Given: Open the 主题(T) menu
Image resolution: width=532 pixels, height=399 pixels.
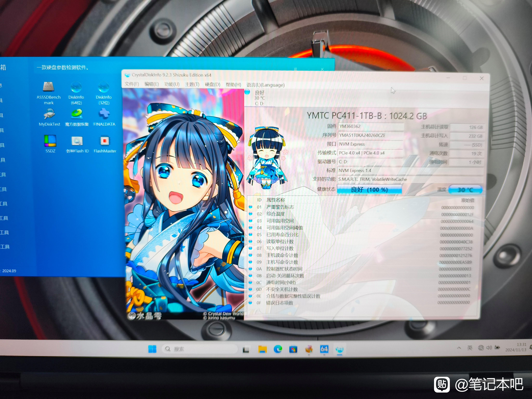Looking at the screenshot, I should (x=192, y=85).
